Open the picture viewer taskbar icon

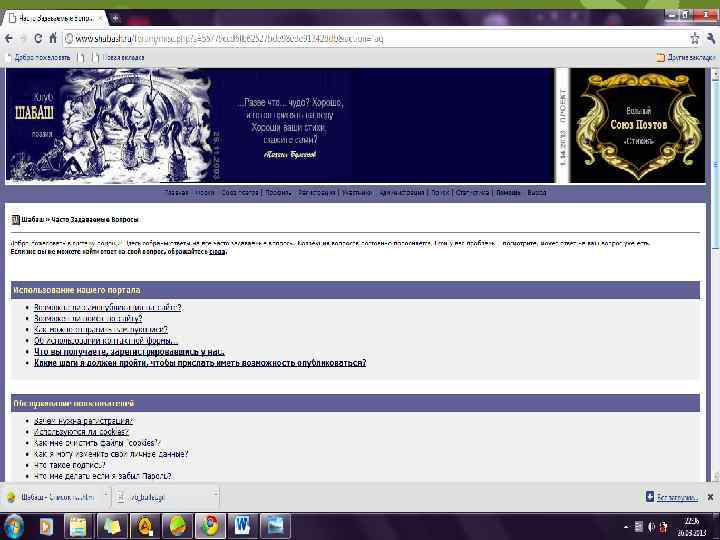[x=275, y=526]
